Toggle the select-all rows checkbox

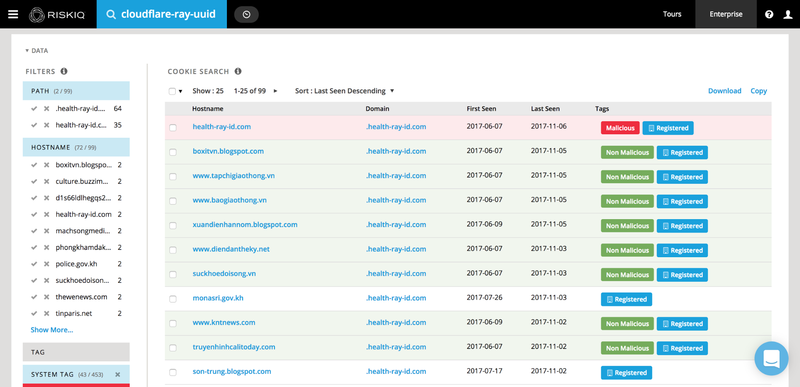[x=172, y=91]
